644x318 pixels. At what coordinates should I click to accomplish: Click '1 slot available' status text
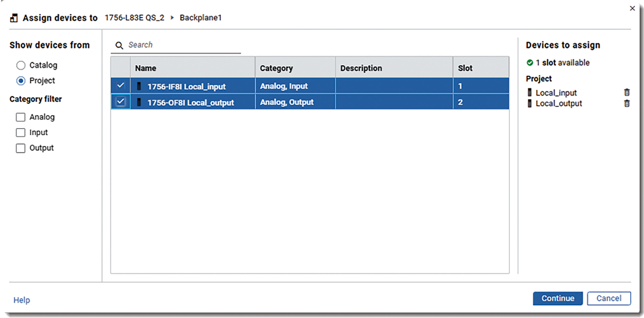(x=563, y=63)
